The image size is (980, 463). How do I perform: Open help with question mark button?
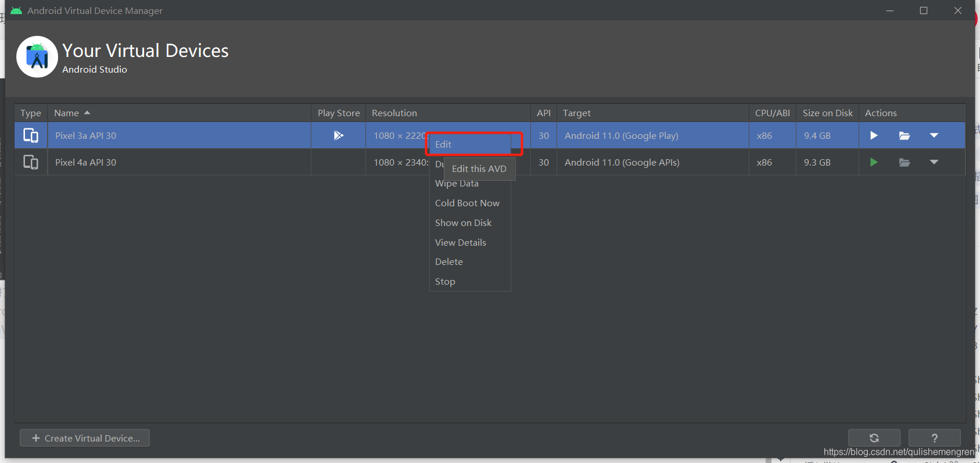tap(934, 438)
